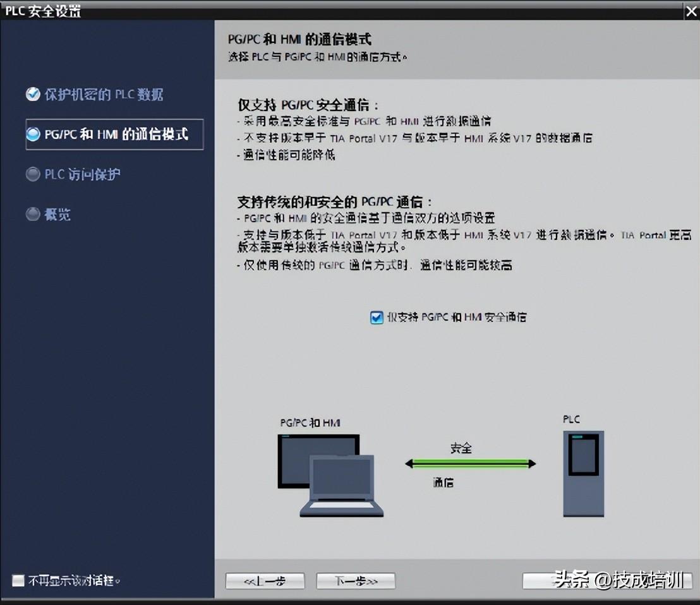Go to the PLC 访问保护 step
The height and width of the screenshot is (605, 700).
click(x=82, y=174)
